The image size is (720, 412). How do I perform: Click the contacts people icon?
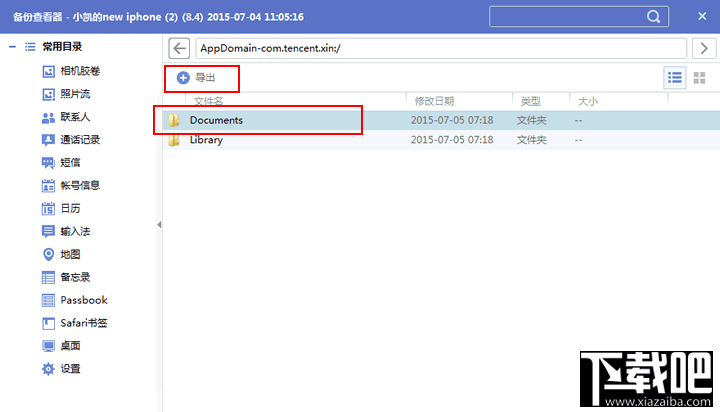coord(48,118)
